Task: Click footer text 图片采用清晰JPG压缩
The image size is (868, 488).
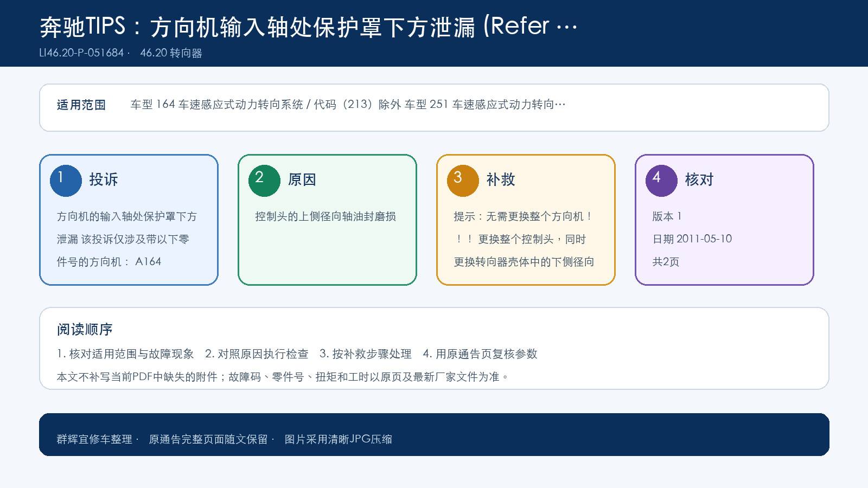Action: [x=339, y=439]
